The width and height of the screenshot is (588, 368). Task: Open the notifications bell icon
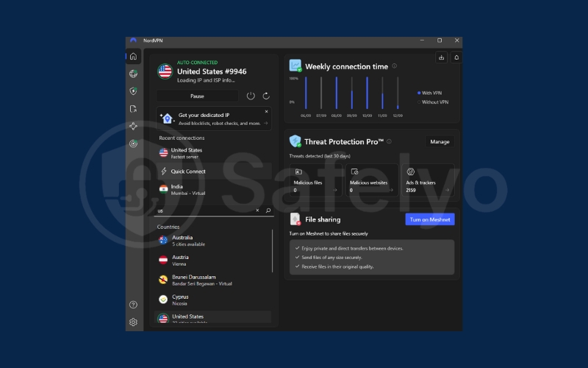tap(456, 57)
